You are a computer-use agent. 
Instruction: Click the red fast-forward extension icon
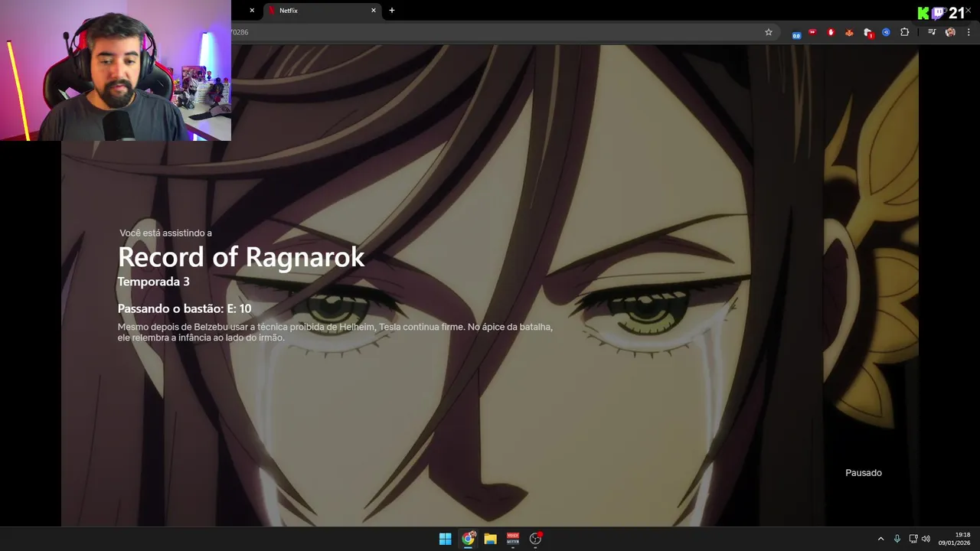pyautogui.click(x=812, y=32)
